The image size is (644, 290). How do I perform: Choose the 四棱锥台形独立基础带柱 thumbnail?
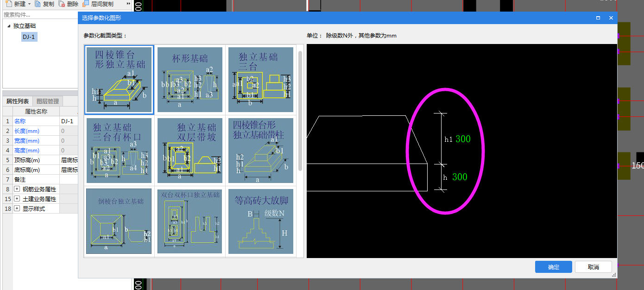click(261, 151)
